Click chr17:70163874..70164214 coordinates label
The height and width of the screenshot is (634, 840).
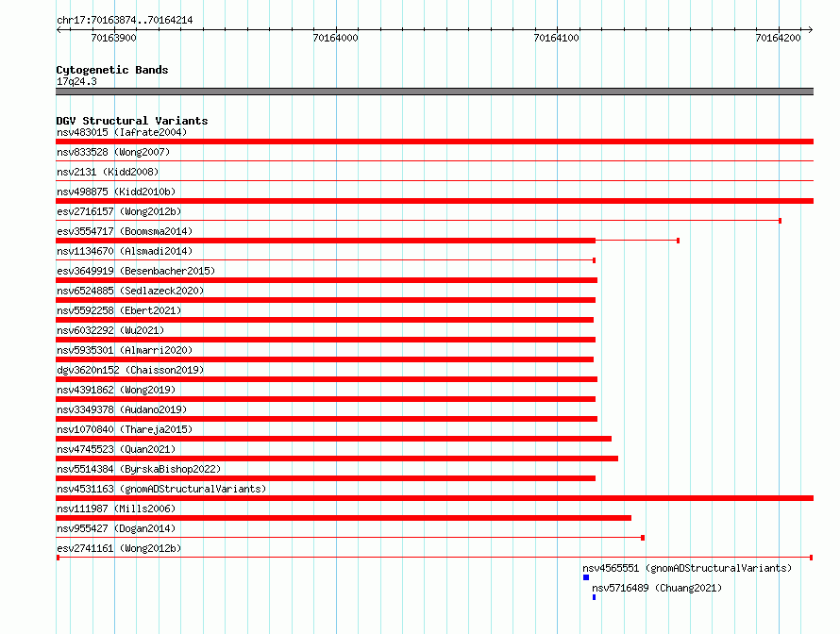coord(125,20)
